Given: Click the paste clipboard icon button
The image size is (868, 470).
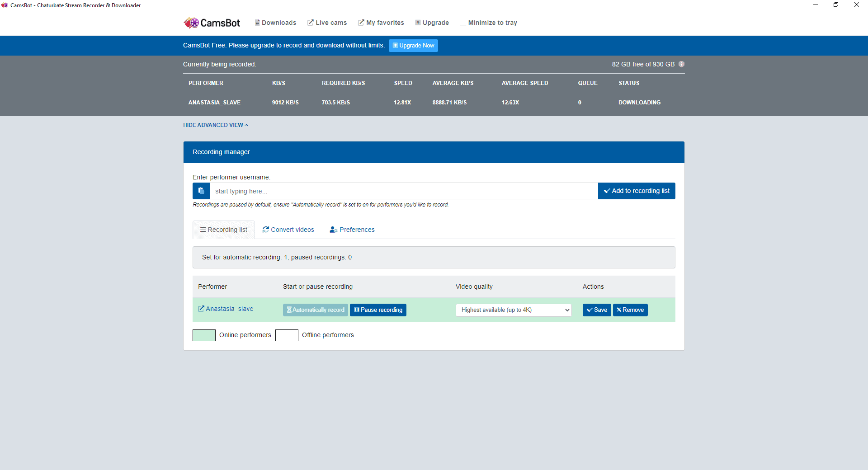Looking at the screenshot, I should (x=201, y=191).
